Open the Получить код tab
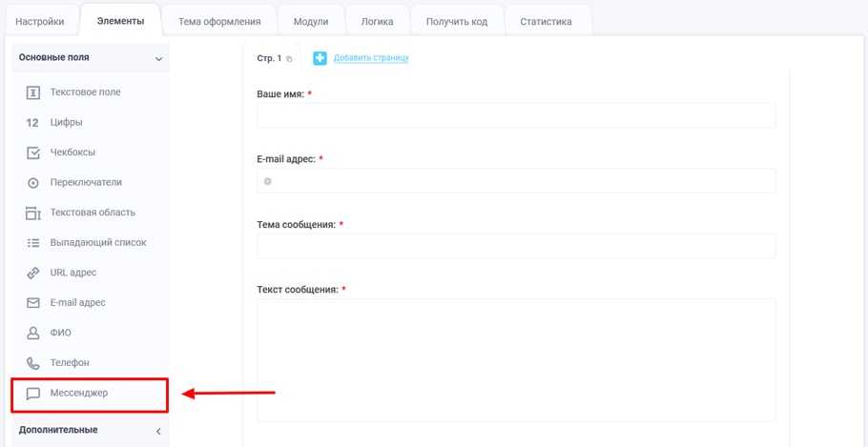Screen dimensions: 868x447 456,21
